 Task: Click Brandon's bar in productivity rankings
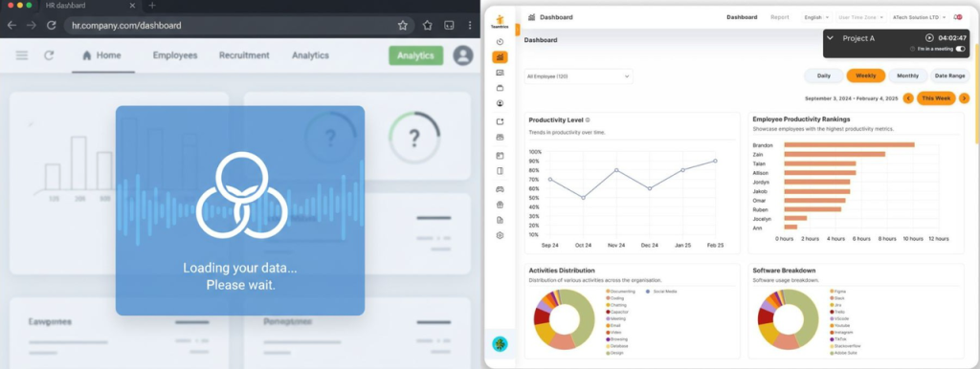click(849, 145)
